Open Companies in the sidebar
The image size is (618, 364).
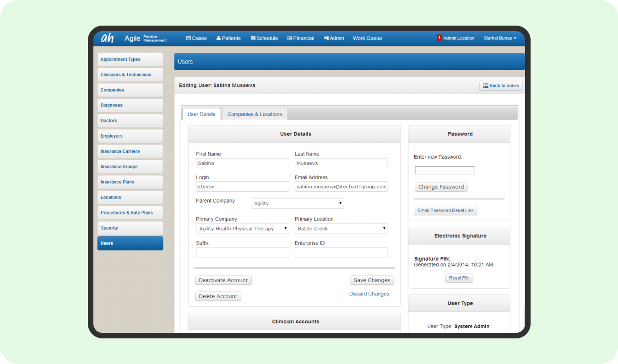[x=130, y=90]
